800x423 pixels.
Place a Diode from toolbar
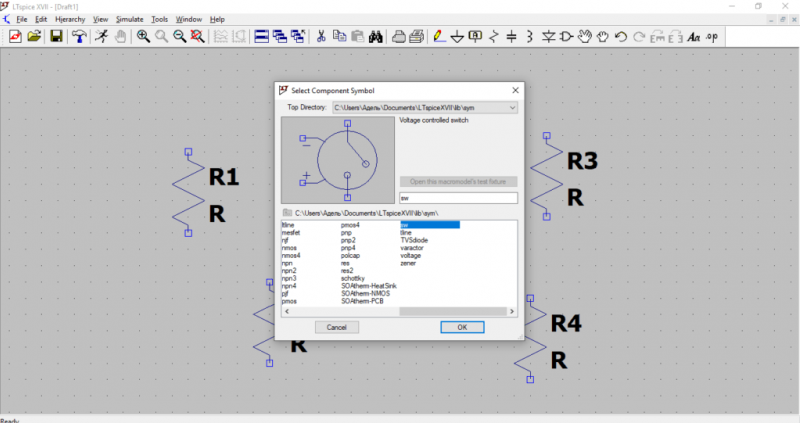coord(548,36)
